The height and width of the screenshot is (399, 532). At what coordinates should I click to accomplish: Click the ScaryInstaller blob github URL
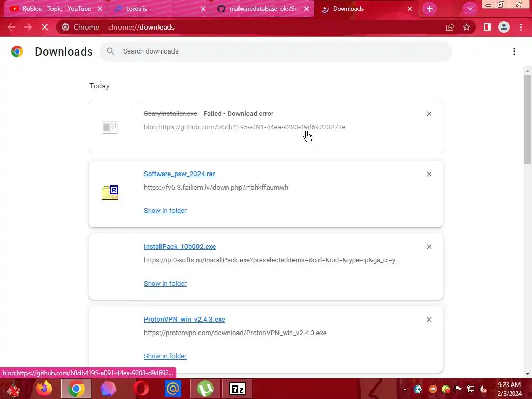245,127
